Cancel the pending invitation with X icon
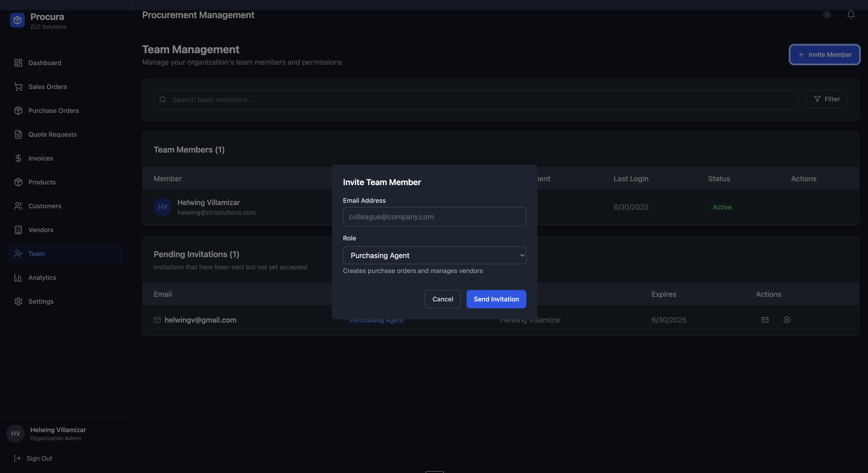868x473 pixels. 787,320
